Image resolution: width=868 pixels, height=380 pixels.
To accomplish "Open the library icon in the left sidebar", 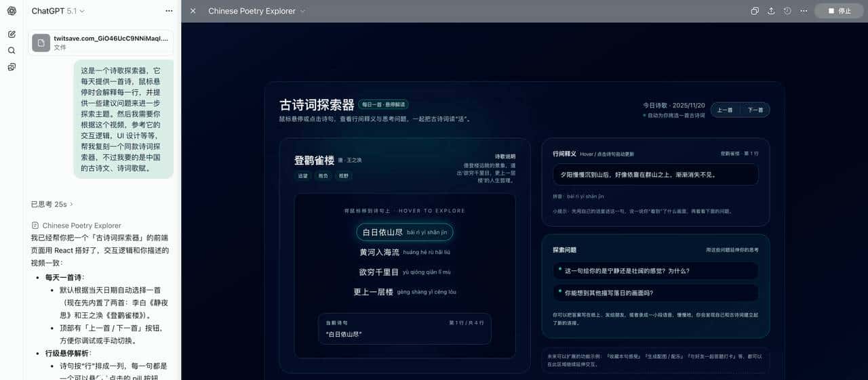I will 12,67.
